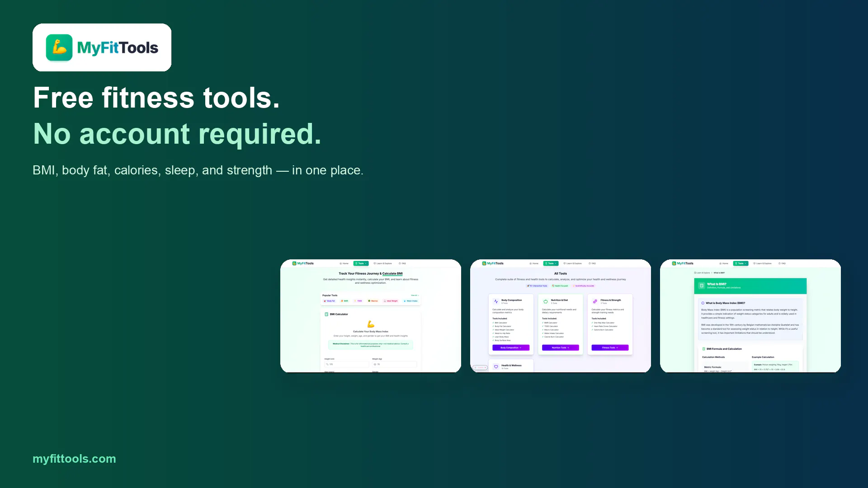The height and width of the screenshot is (488, 868).
Task: Click the BMI Calculator card clipboard icon
Action: pyautogui.click(x=326, y=314)
